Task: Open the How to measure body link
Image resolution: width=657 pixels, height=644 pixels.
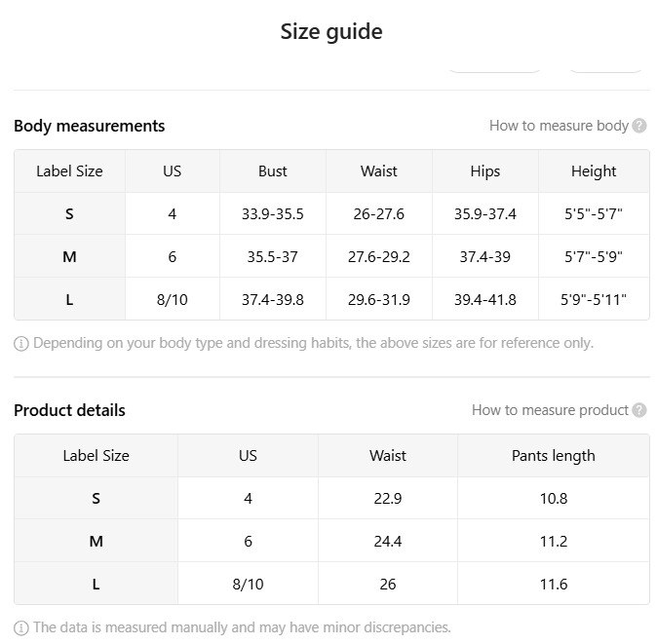Action: (559, 126)
